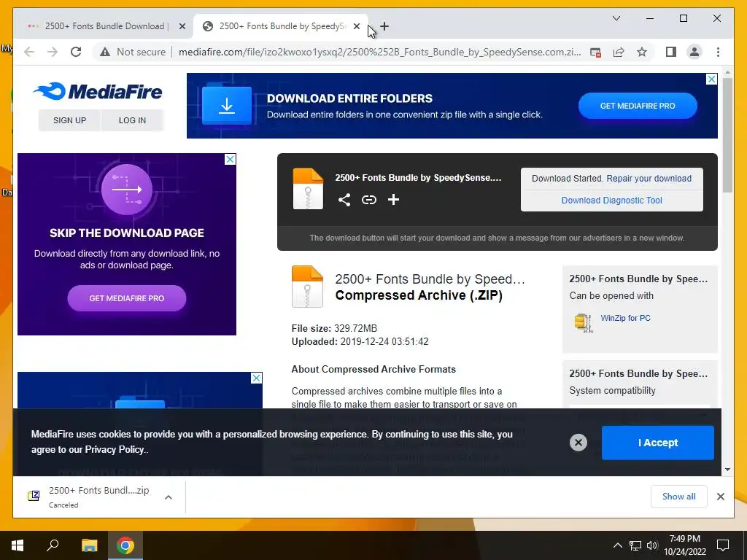Viewport: 747px width, 560px height.
Task: Dismiss cookie banner with round X icon
Action: (x=578, y=443)
